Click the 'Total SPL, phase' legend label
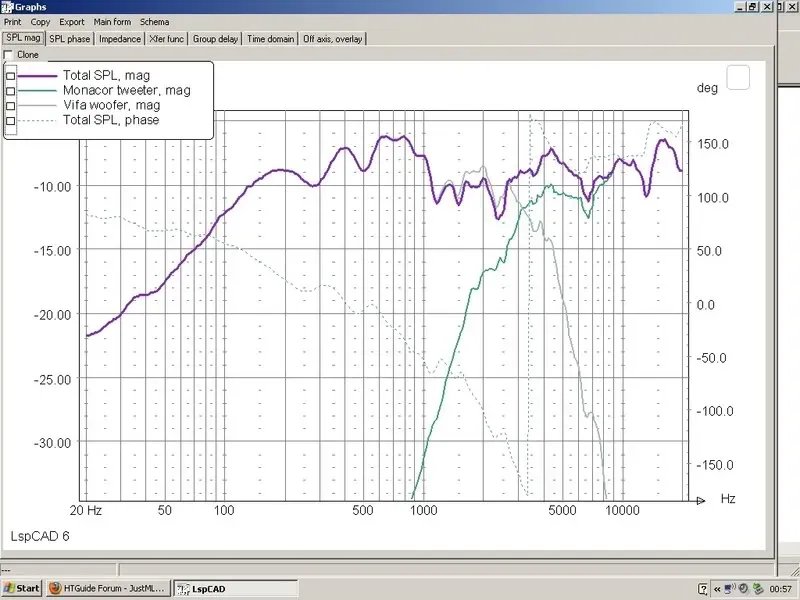800x600 pixels. (x=111, y=120)
